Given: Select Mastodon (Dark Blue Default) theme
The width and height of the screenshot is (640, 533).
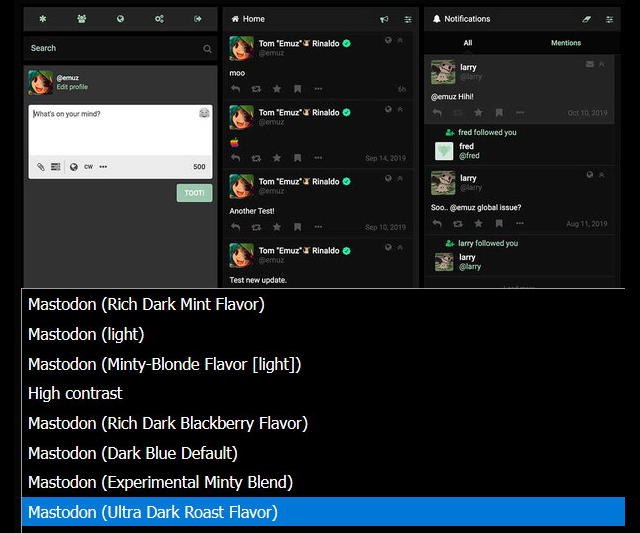Looking at the screenshot, I should [x=323, y=453].
